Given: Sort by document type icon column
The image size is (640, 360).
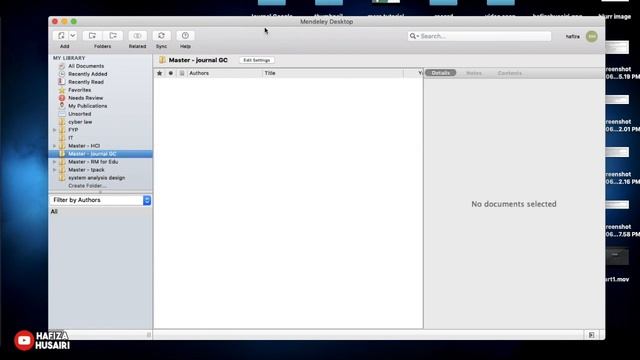Looking at the screenshot, I should [182, 73].
